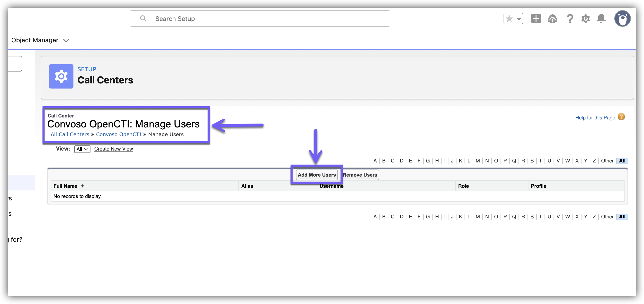644x304 pixels.
Task: Open the user avatar profile menu
Action: point(622,19)
